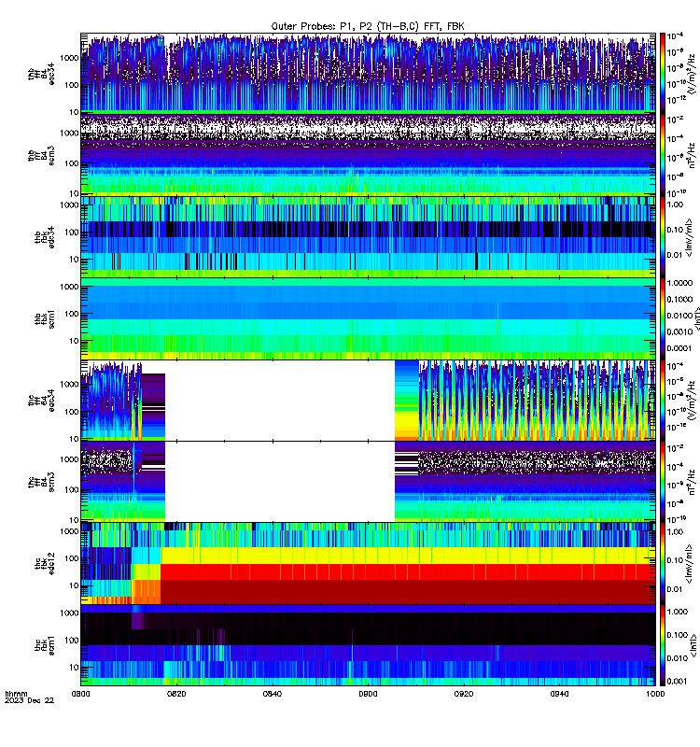Click the <|mV/m|> unit label of the thc fbk edc12 color bar
Viewport: 700px width, 747px height.
pyautogui.click(x=690, y=564)
